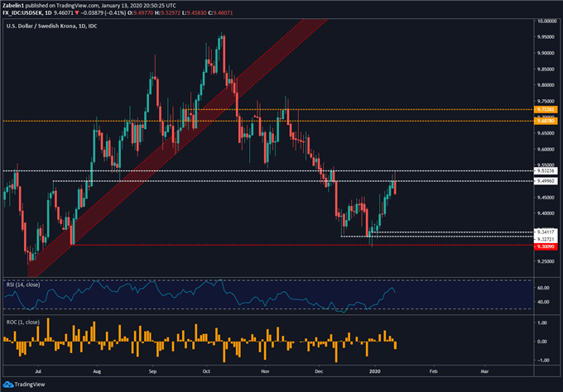Screen dimensions: 563x392
Task: Click the 9.80000 price axis value
Action: tap(546, 85)
